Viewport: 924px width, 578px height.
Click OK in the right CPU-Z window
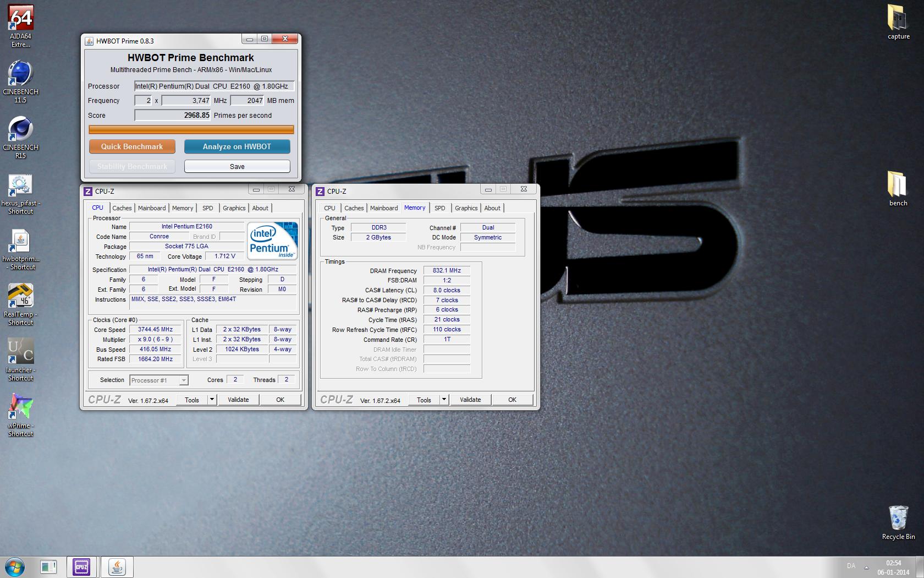tap(513, 400)
